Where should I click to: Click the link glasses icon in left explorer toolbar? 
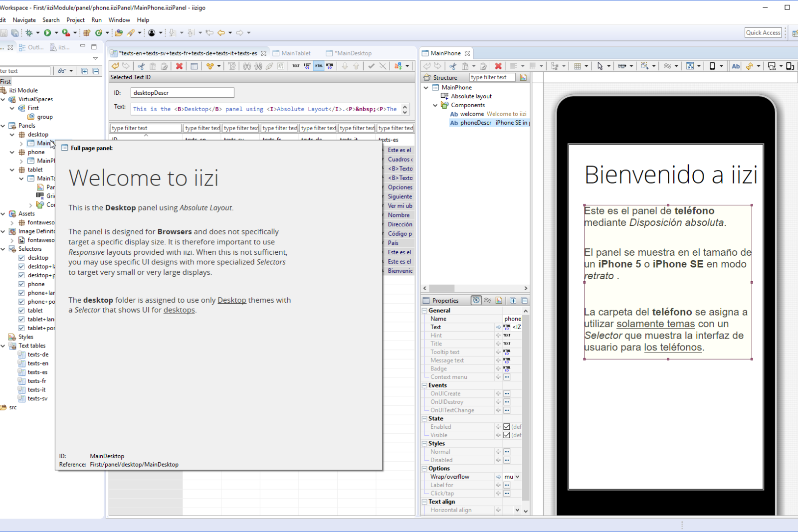(62, 71)
